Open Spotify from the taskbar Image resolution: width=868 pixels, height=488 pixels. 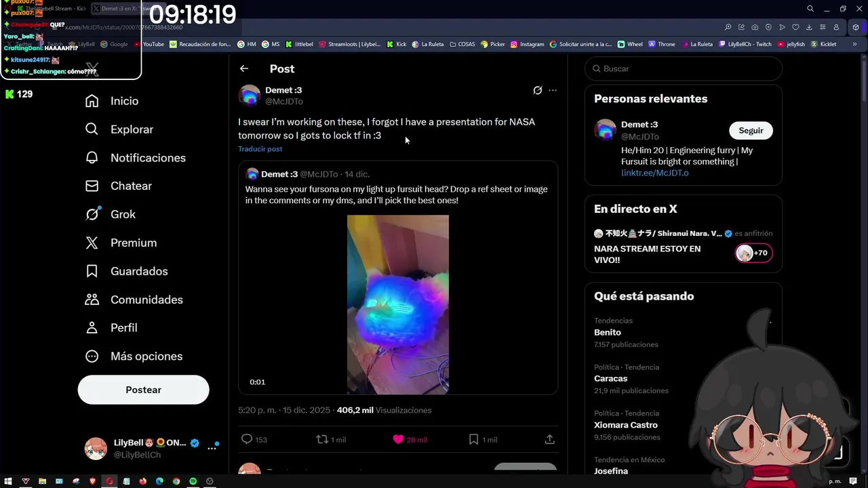coord(193,481)
